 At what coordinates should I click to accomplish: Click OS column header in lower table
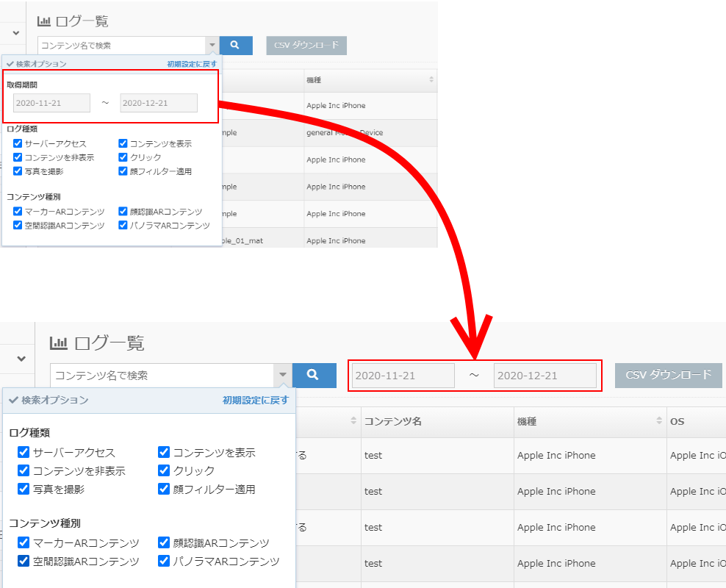tap(697, 421)
